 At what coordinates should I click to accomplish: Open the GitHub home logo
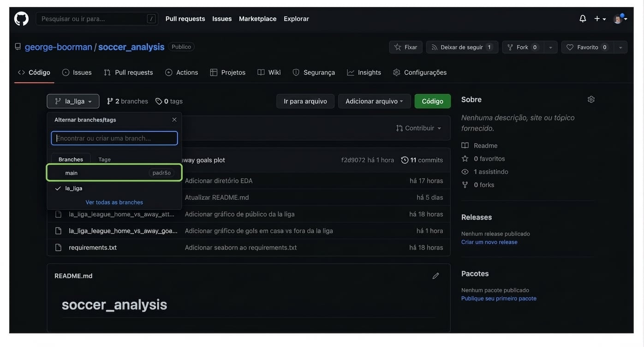(x=21, y=19)
